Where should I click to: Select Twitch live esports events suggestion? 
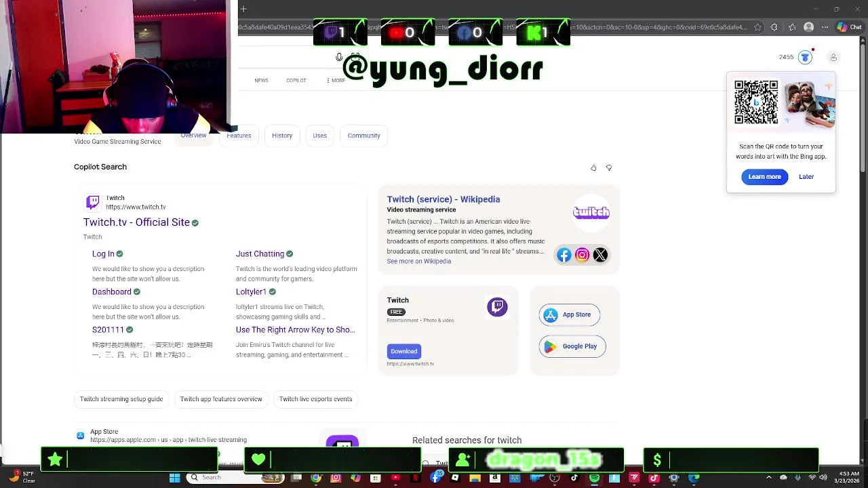coord(315,399)
